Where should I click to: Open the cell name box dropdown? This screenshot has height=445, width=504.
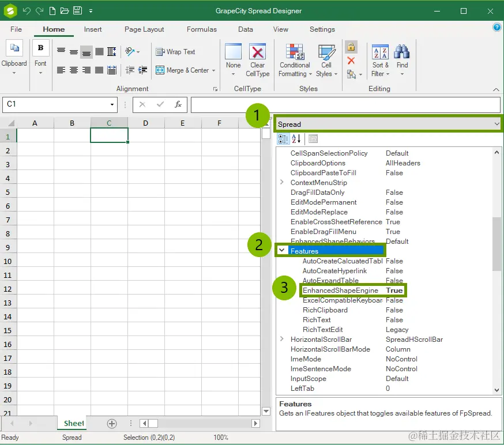(112, 104)
